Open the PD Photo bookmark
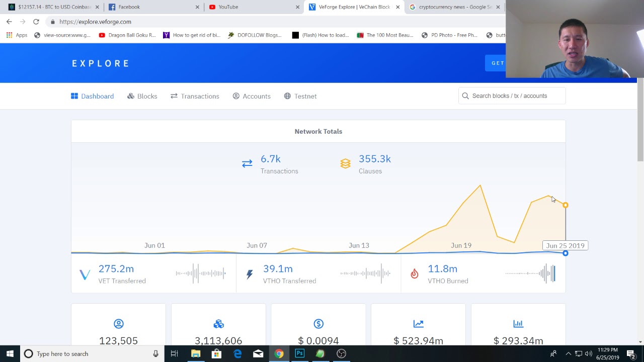The width and height of the screenshot is (644, 362). point(449,35)
